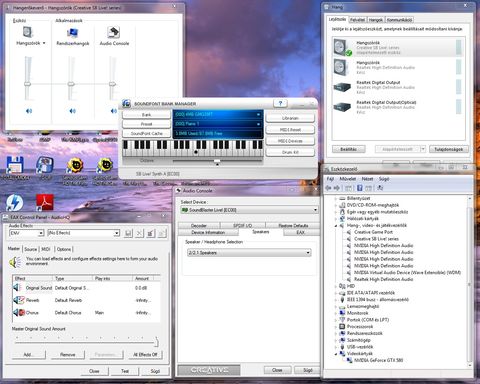Click the Audio Console app icon in Volume Mixer

tap(114, 32)
